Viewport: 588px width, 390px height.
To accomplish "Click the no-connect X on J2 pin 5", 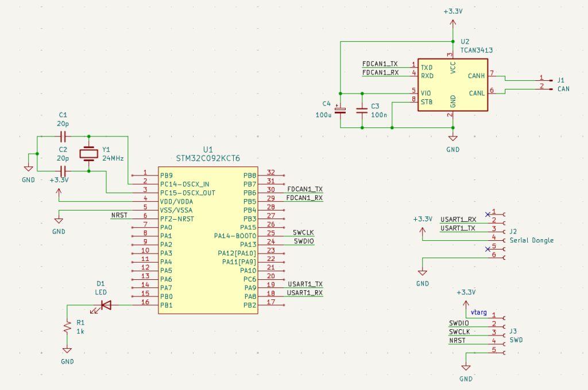I will (488, 249).
